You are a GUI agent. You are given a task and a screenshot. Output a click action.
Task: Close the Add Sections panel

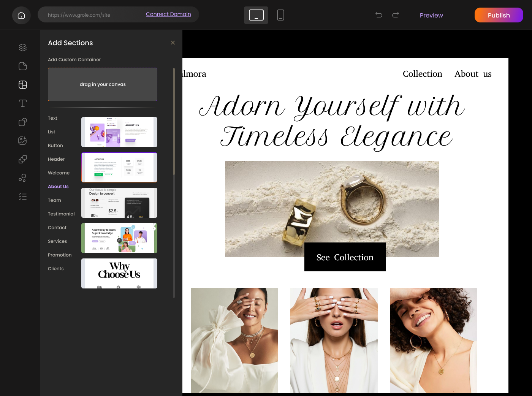(173, 43)
